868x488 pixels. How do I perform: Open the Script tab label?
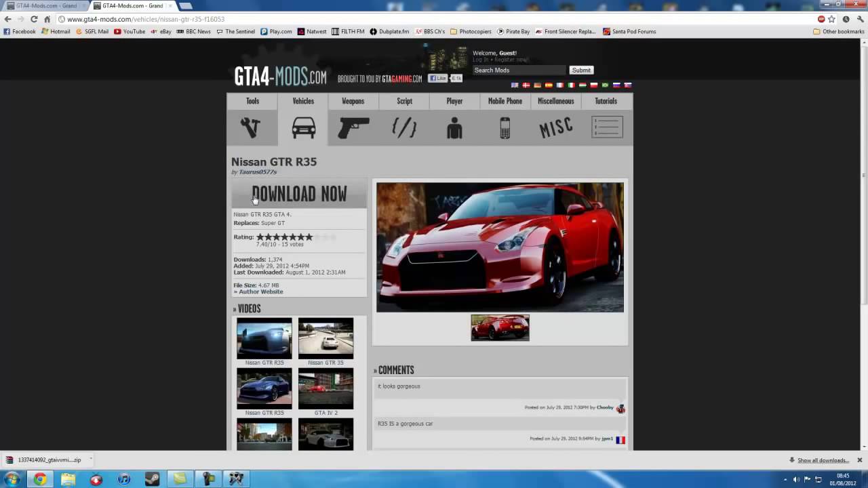click(404, 101)
